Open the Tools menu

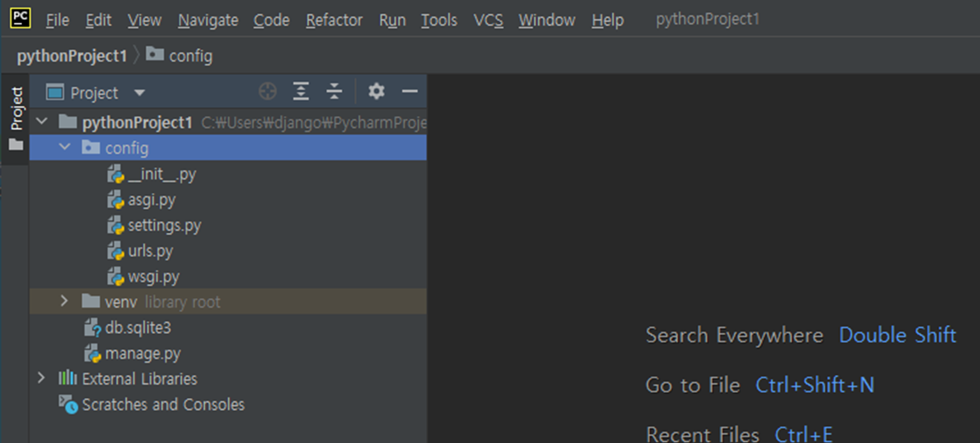[x=440, y=20]
